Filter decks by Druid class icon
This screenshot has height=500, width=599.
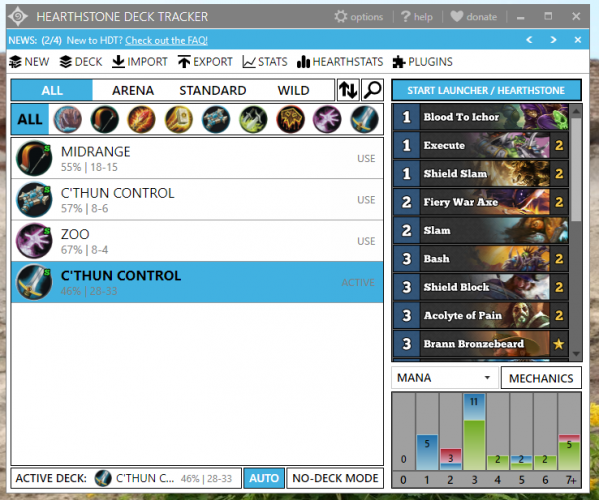tap(67, 120)
